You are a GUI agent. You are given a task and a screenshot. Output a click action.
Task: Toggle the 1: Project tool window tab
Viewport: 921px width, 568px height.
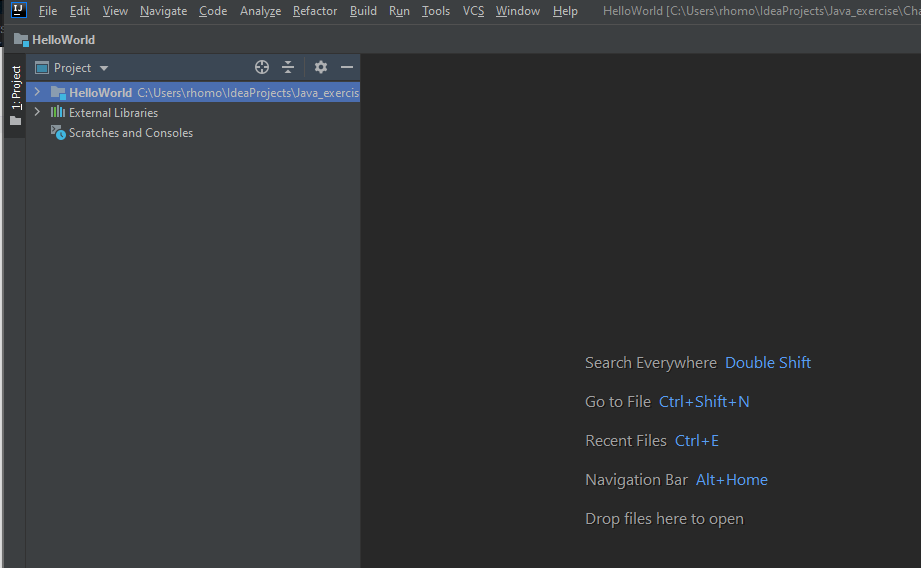15,95
